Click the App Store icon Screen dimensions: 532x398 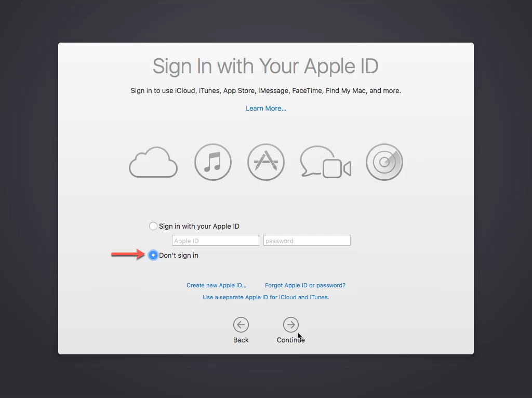(265, 162)
